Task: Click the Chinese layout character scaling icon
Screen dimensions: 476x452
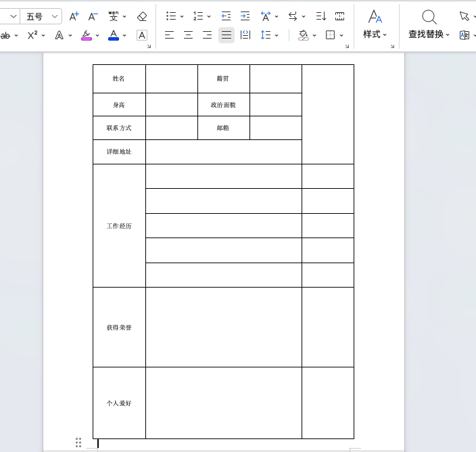Action: click(266, 16)
